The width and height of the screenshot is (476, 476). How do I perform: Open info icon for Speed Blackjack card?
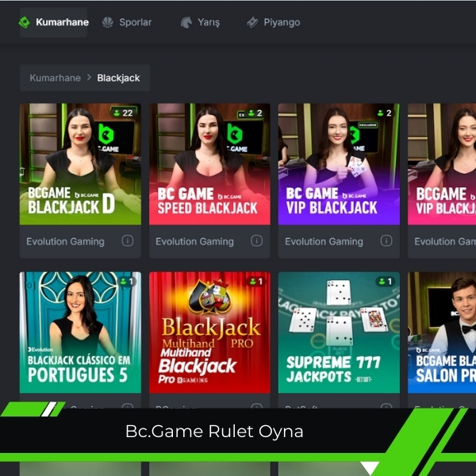coord(256,241)
